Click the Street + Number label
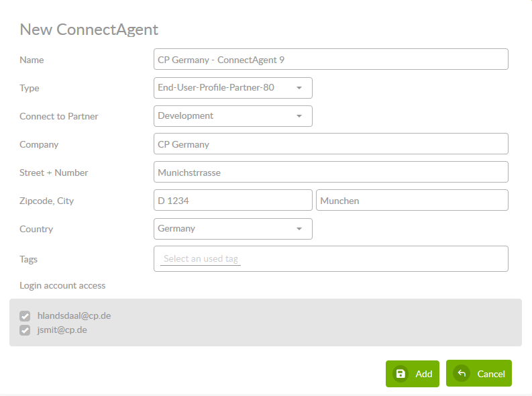Image resolution: width=532 pixels, height=396 pixels. tap(54, 172)
